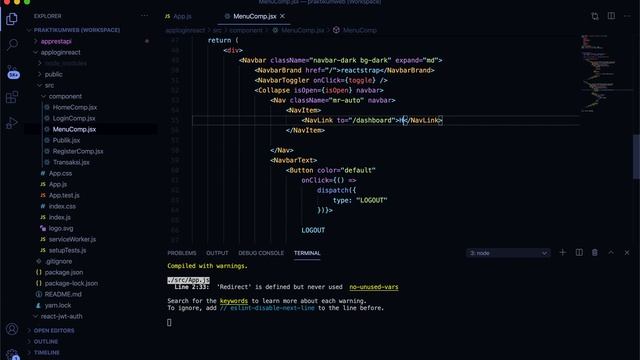Expand the public folder
Image resolution: width=640 pixels, height=360 pixels.
[53, 74]
